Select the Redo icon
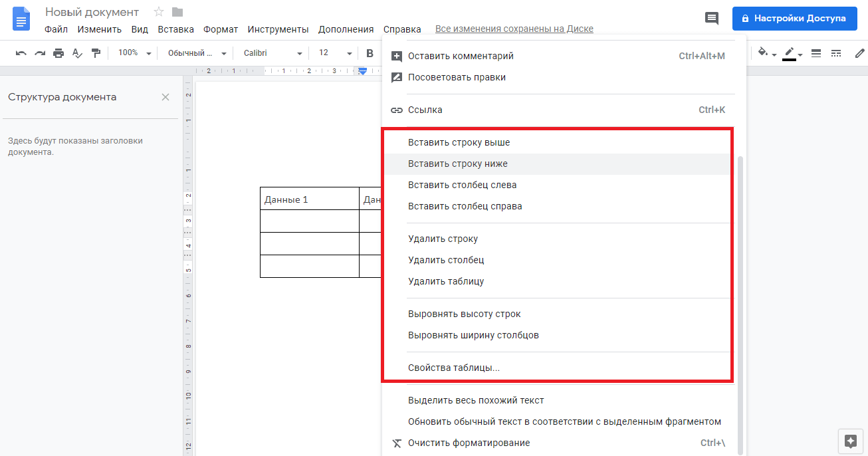This screenshot has height=456, width=868. [40, 53]
